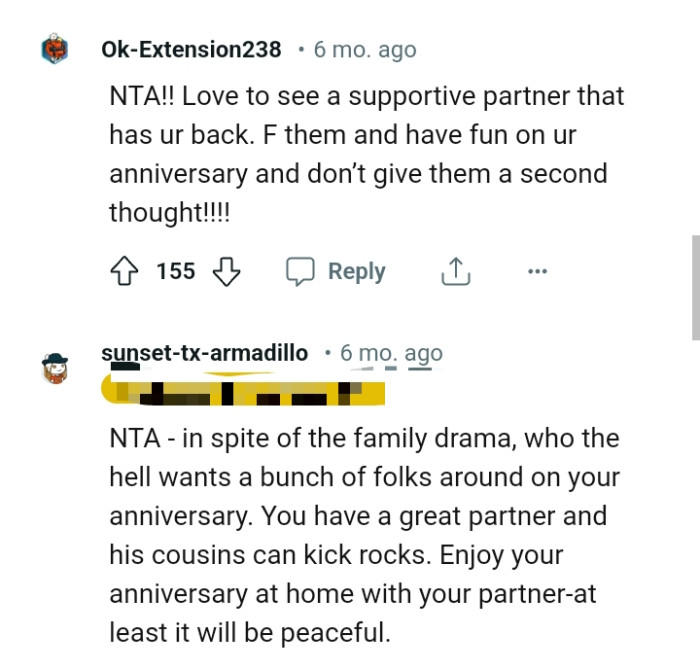Click the 'NTA!! Love to see' text line
Viewport: 700px width, 670px height.
coord(366,97)
